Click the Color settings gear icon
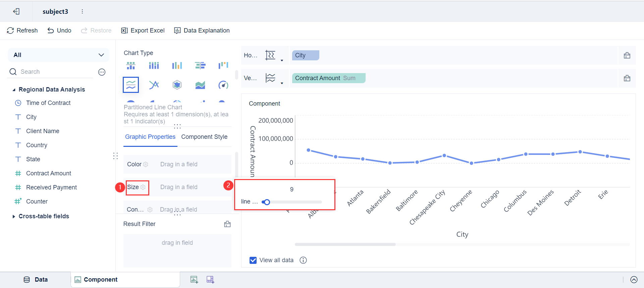The width and height of the screenshot is (644, 288). pos(146,164)
